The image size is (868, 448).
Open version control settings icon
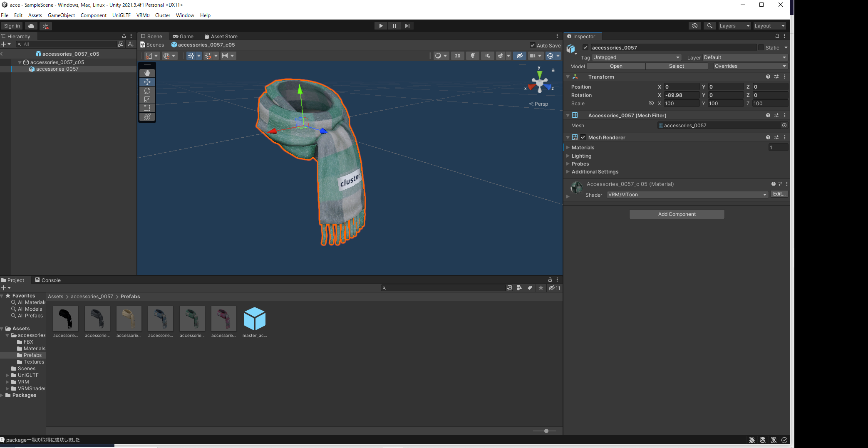click(46, 26)
